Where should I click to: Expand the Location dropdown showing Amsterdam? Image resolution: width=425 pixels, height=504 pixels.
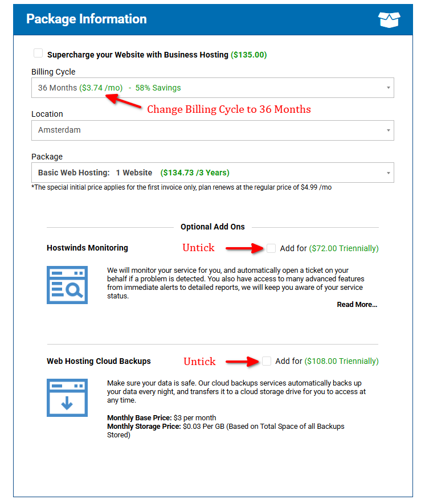pyautogui.click(x=212, y=130)
